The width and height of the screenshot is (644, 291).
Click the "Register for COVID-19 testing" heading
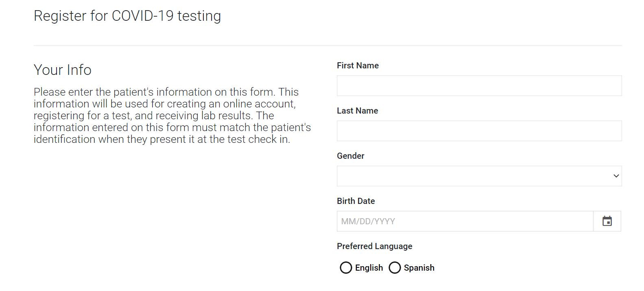tap(127, 16)
